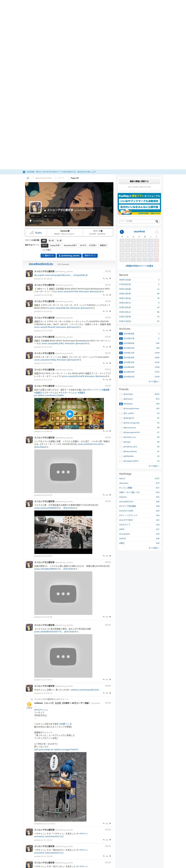Screen dimensions: 186x868
Task: Reply to the tweet posted at 22:14:38
Action: pos(104,331)
